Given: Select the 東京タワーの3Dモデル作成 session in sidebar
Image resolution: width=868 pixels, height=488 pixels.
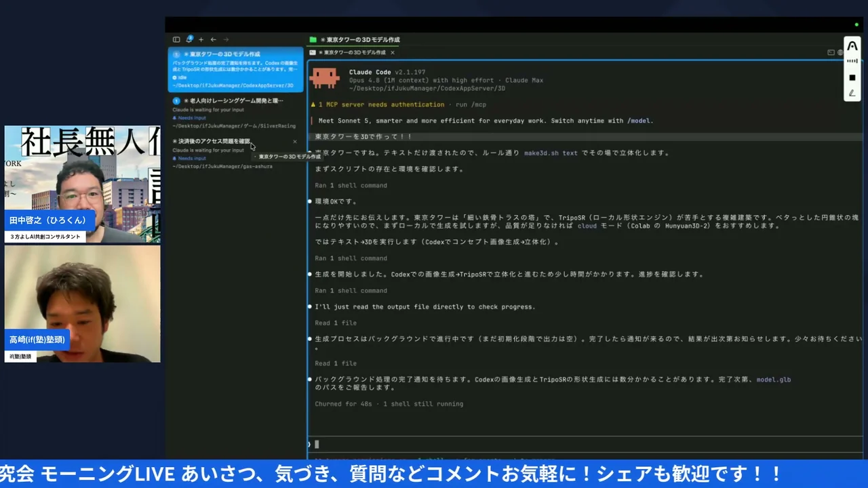Looking at the screenshot, I should tap(235, 69).
